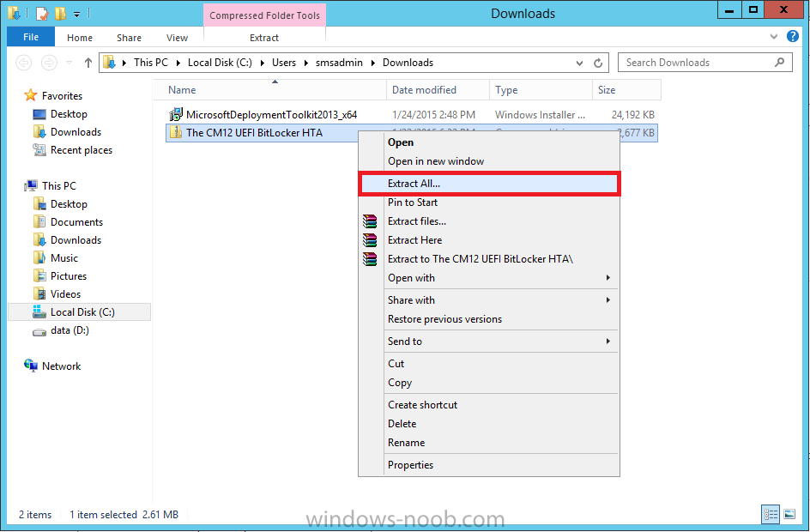Image resolution: width=810 pixels, height=532 pixels.
Task: Click the Videos folder icon in sidebar
Action: click(39, 294)
